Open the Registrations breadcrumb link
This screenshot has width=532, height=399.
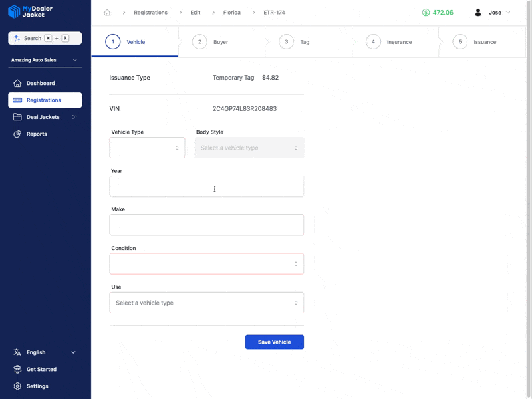click(x=151, y=12)
